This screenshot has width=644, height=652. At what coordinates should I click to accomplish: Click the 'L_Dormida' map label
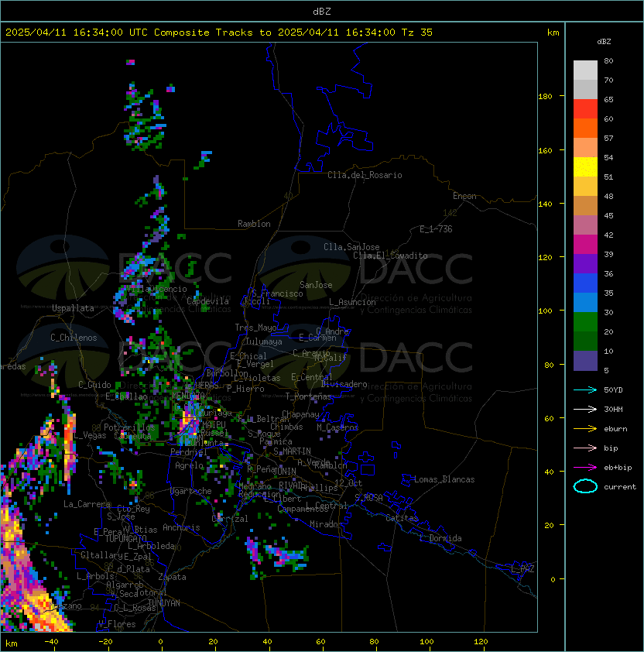(x=440, y=538)
